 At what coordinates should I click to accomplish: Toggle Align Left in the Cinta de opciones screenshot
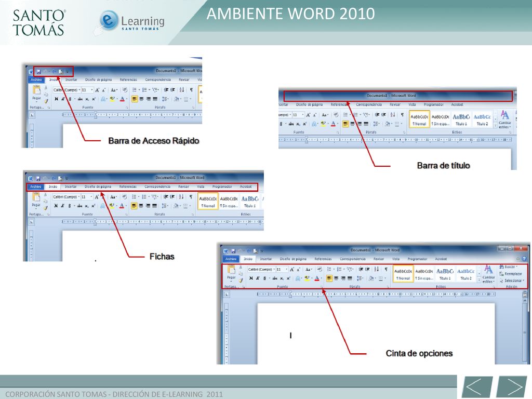pos(329,278)
